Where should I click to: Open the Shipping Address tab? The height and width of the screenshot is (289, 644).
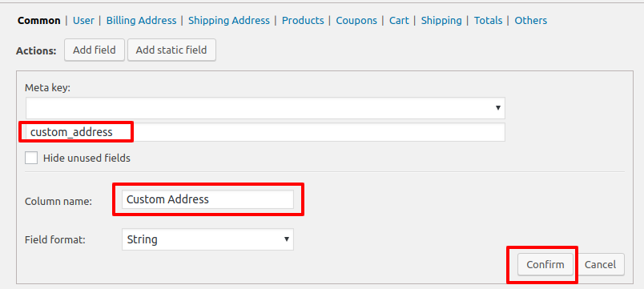229,21
